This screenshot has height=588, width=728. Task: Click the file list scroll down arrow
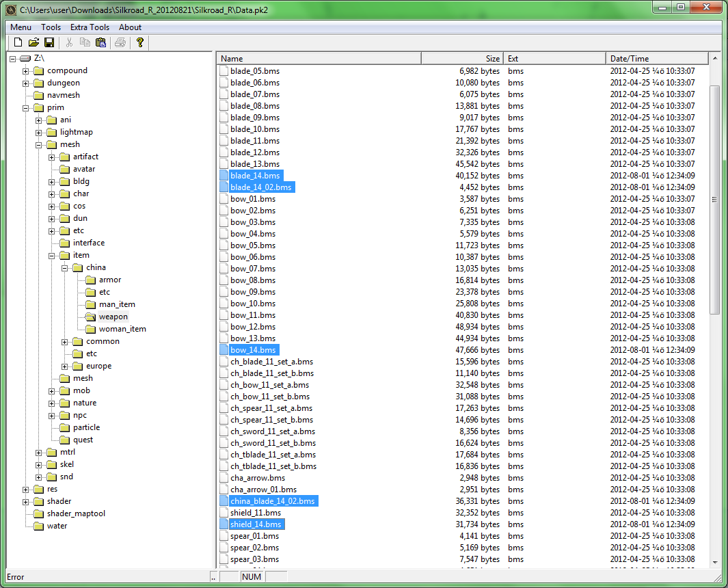[714, 563]
